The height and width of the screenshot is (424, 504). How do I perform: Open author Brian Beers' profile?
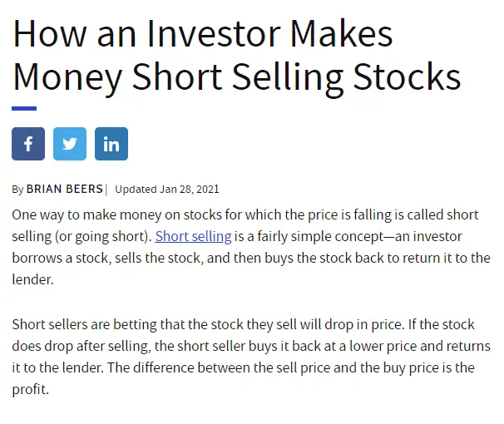(x=64, y=189)
